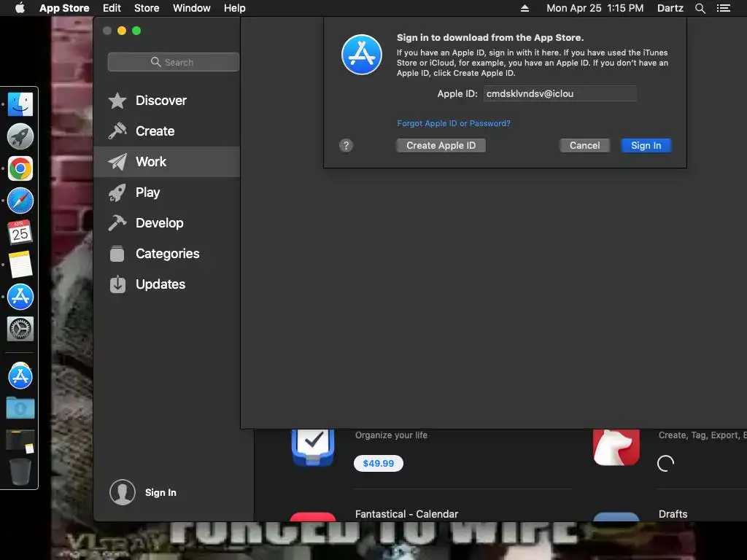747x560 pixels.
Task: Click the red Fantastical app icon
Action: [312, 517]
